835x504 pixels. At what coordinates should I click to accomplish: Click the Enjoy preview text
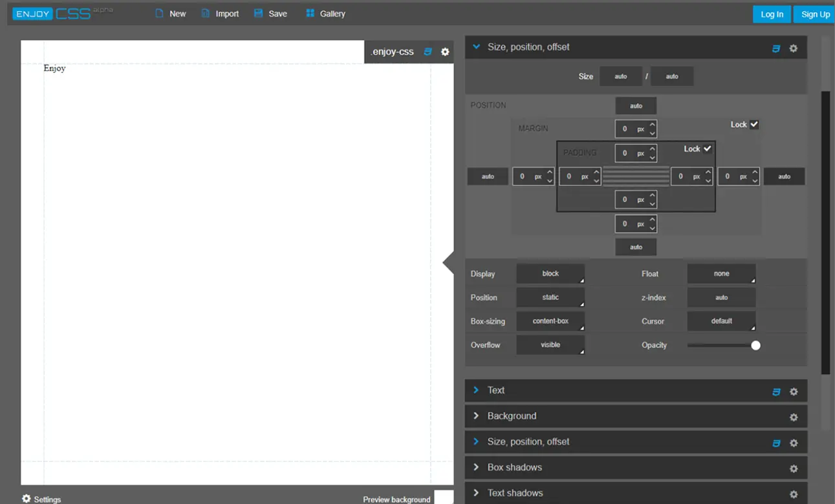[x=54, y=68]
